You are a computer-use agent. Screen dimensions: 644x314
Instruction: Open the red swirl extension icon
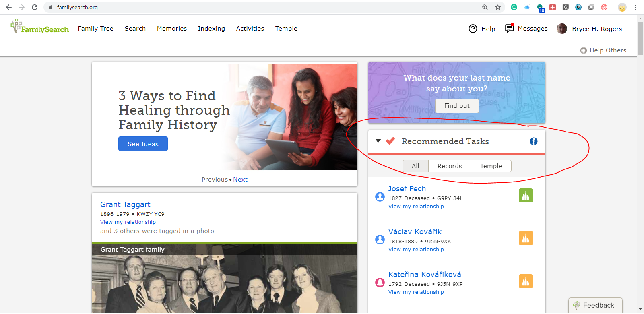(604, 7)
